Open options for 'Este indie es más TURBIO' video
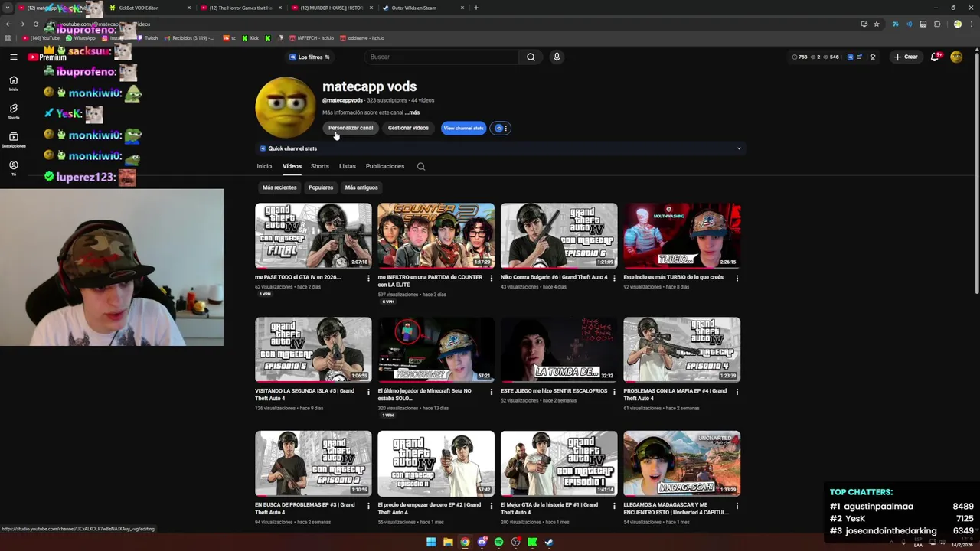 [x=737, y=278]
